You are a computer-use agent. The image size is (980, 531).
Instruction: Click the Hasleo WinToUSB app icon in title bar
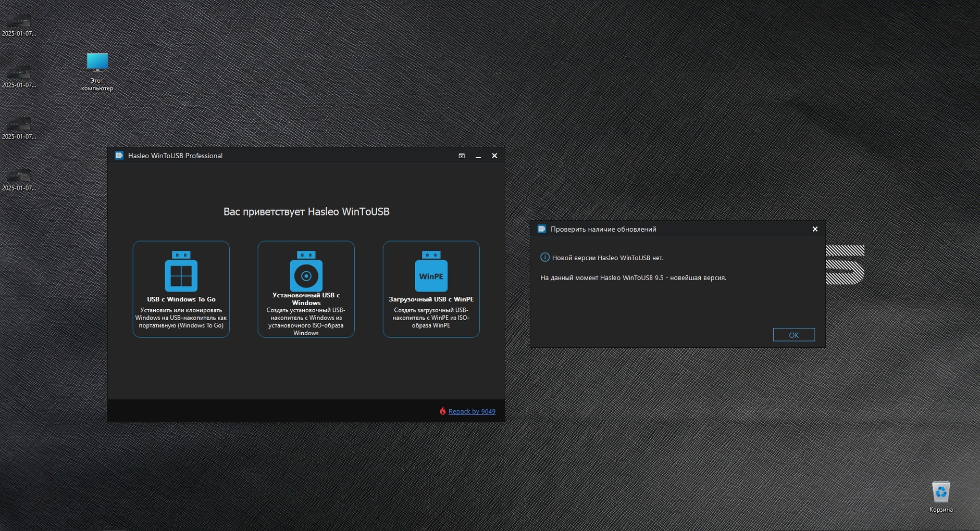(119, 156)
